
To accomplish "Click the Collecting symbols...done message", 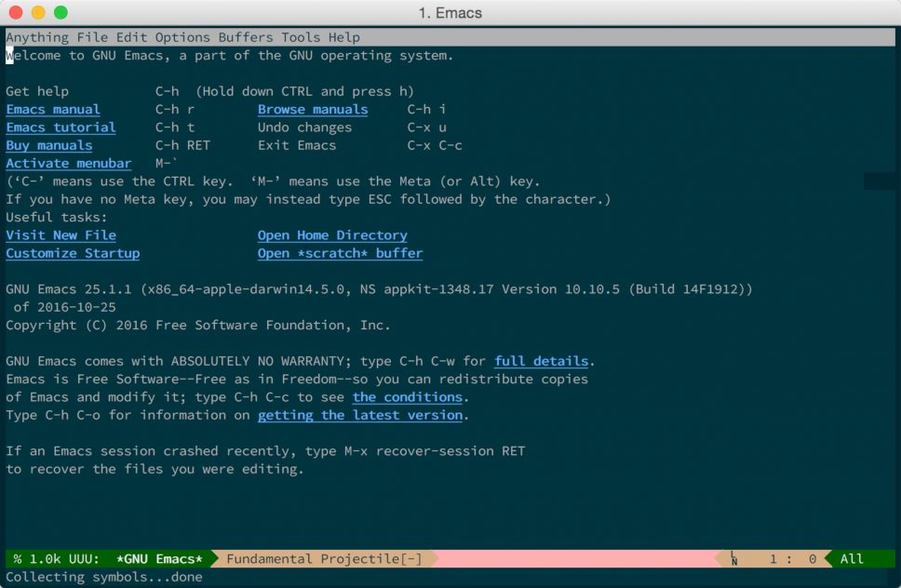I will coord(104,577).
